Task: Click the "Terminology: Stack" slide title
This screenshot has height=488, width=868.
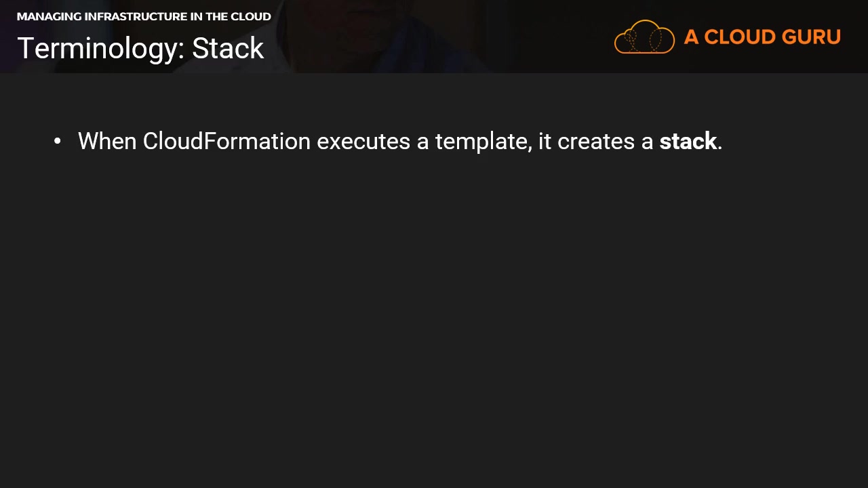Action: (x=140, y=49)
